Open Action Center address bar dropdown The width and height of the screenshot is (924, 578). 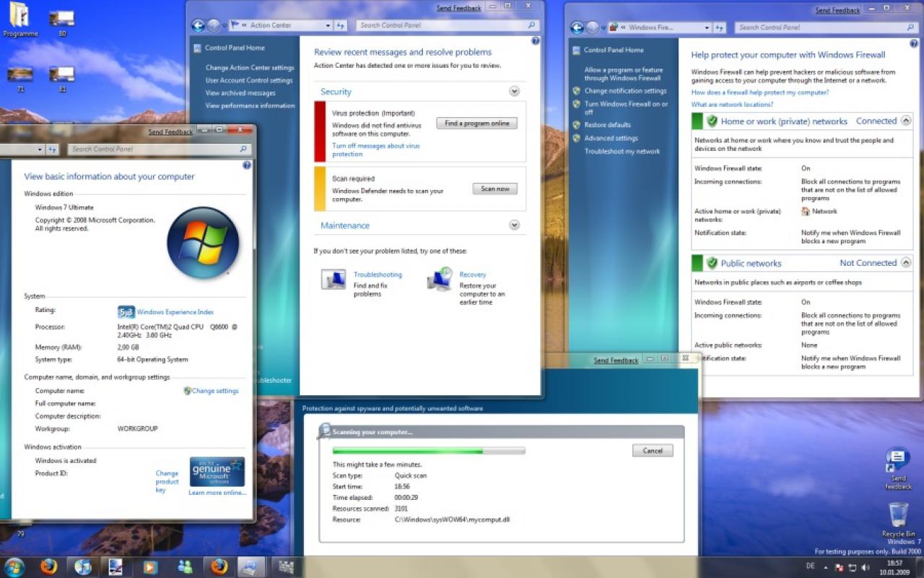pyautogui.click(x=328, y=25)
